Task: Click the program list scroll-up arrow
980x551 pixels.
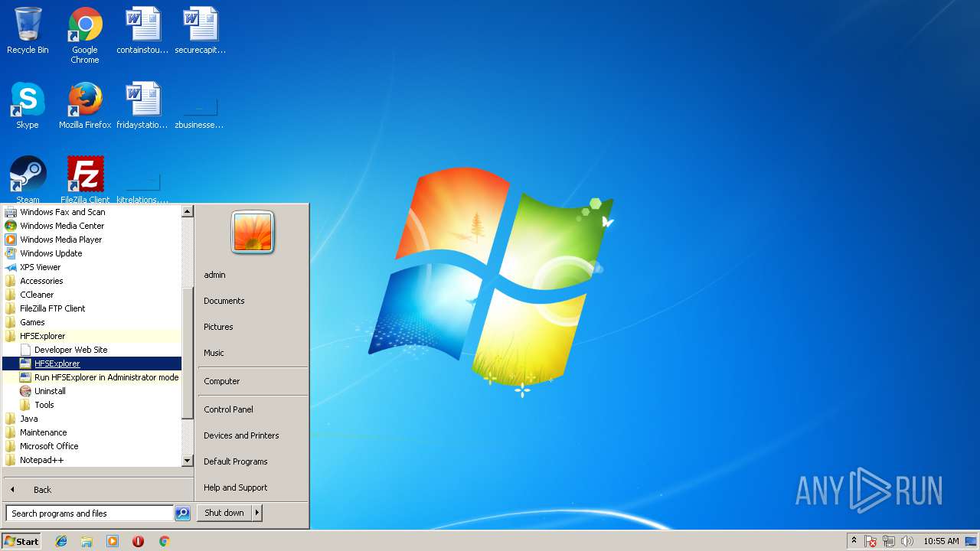Action: (188, 211)
